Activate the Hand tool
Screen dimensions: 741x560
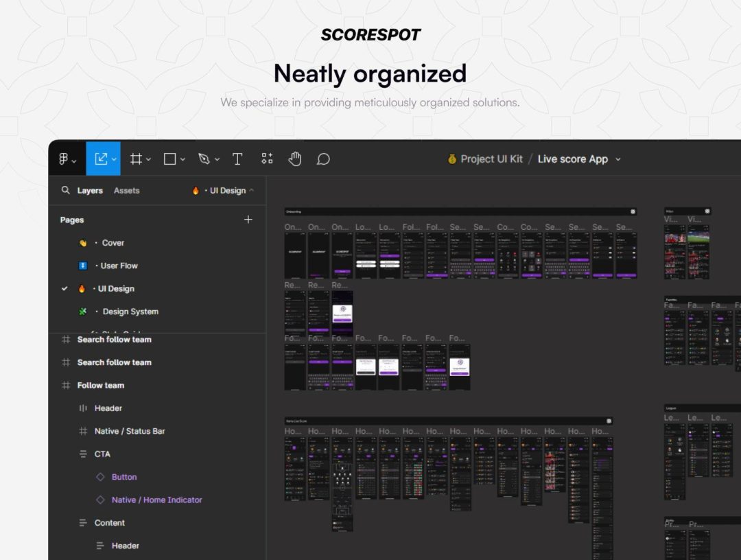[x=295, y=159]
